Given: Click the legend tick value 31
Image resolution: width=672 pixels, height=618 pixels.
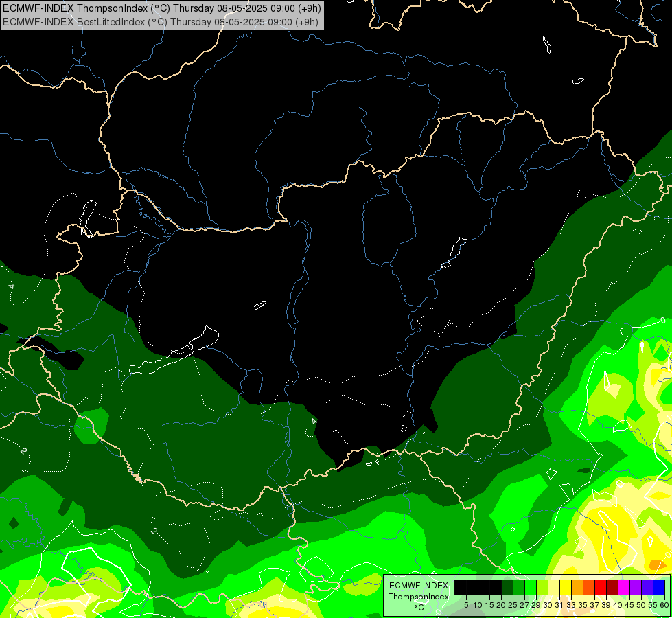Looking at the screenshot, I should pyautogui.click(x=559, y=605).
